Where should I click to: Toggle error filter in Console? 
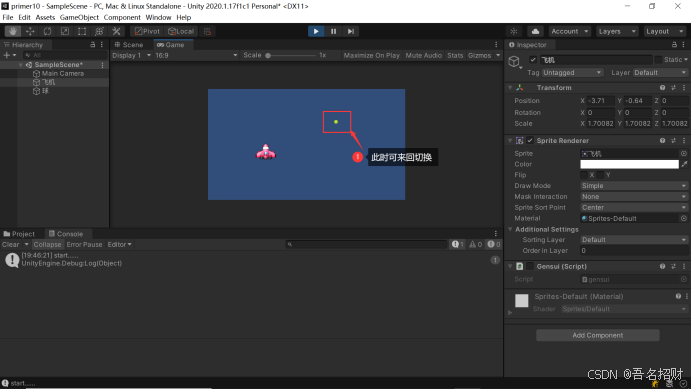[x=493, y=244]
